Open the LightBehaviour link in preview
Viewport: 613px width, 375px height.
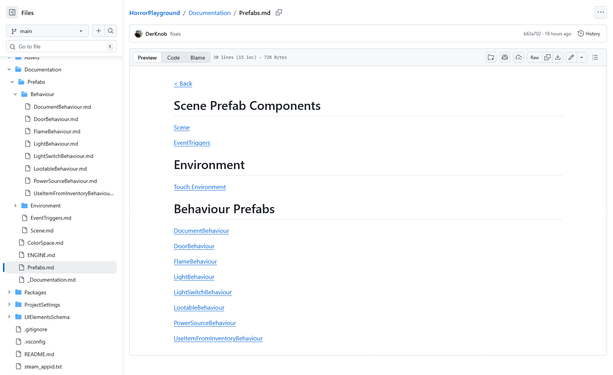coord(194,277)
